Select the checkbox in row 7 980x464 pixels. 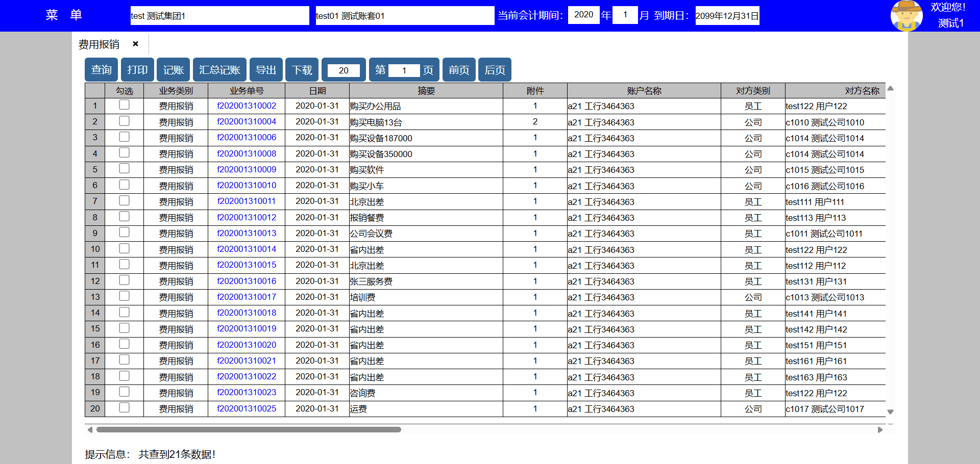coord(124,201)
